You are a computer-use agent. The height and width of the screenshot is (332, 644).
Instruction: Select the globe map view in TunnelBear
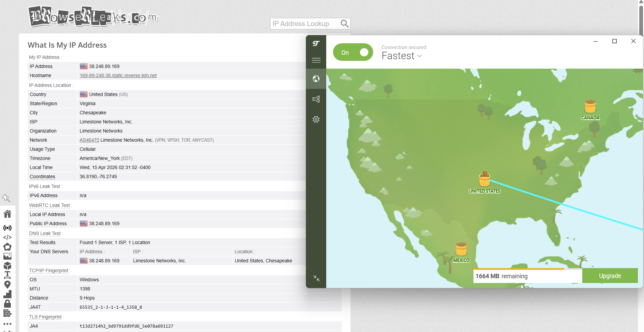coord(316,79)
